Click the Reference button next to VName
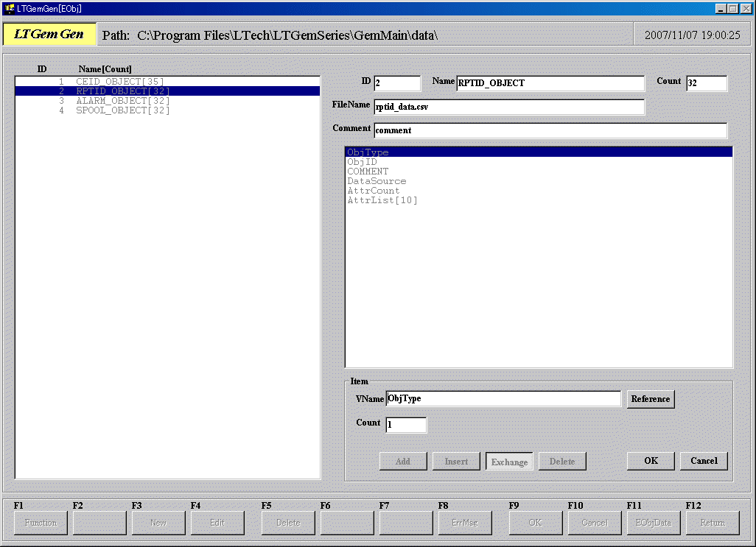The height and width of the screenshot is (547, 756). (x=651, y=399)
